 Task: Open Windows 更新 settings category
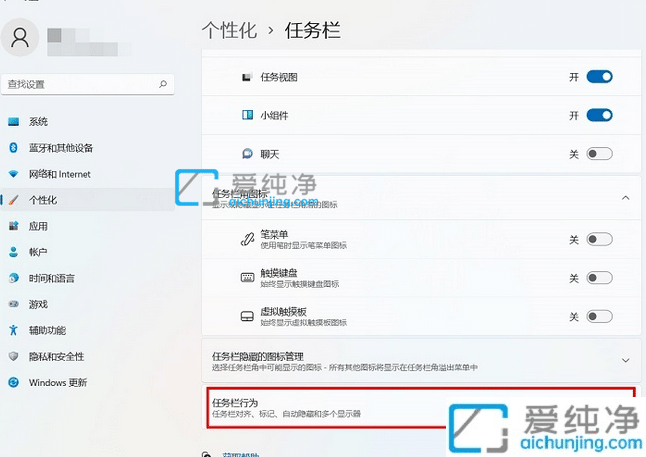pyautogui.click(x=87, y=382)
